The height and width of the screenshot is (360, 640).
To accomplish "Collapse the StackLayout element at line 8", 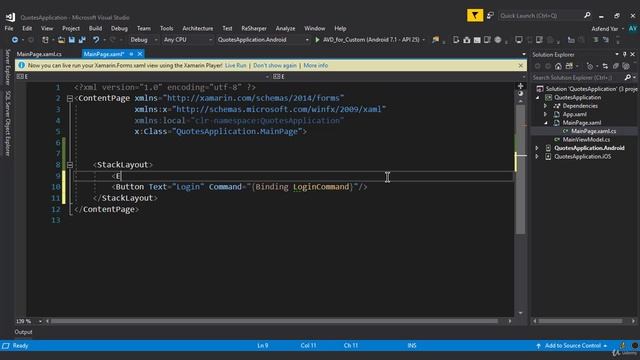I will 70,165.
